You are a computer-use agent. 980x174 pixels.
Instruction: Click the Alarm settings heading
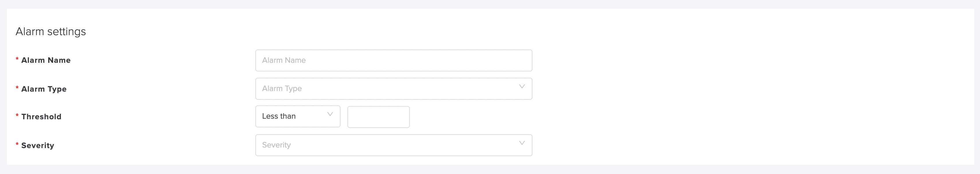[51, 31]
